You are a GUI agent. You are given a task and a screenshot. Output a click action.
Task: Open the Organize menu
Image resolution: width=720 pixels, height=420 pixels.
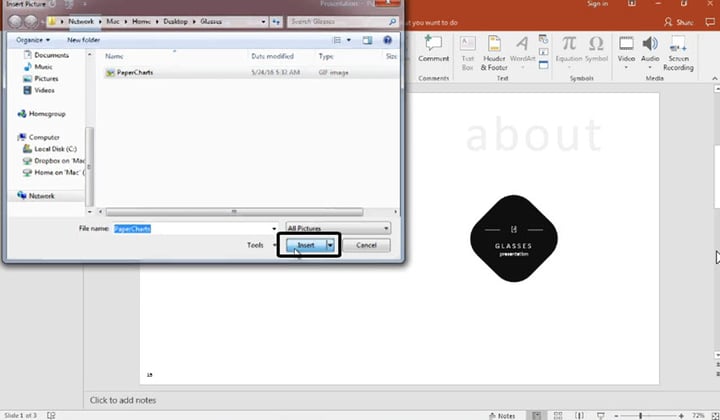pyautogui.click(x=33, y=40)
